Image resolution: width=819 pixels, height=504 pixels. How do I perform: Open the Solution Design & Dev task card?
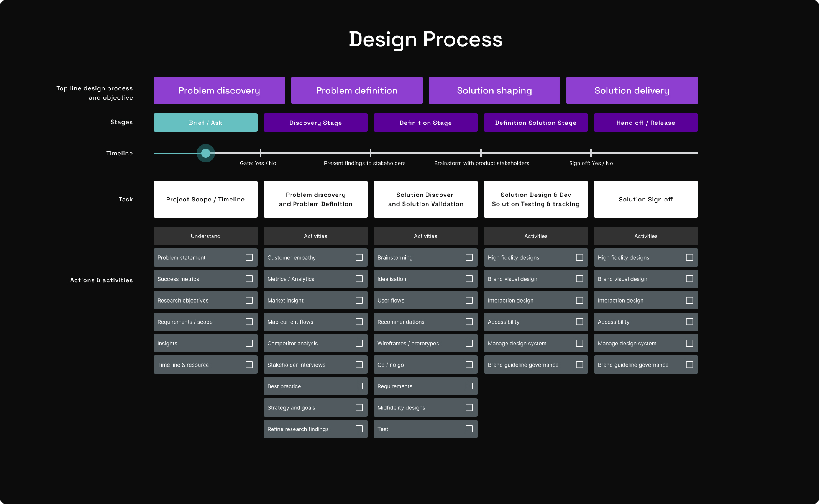[536, 199]
